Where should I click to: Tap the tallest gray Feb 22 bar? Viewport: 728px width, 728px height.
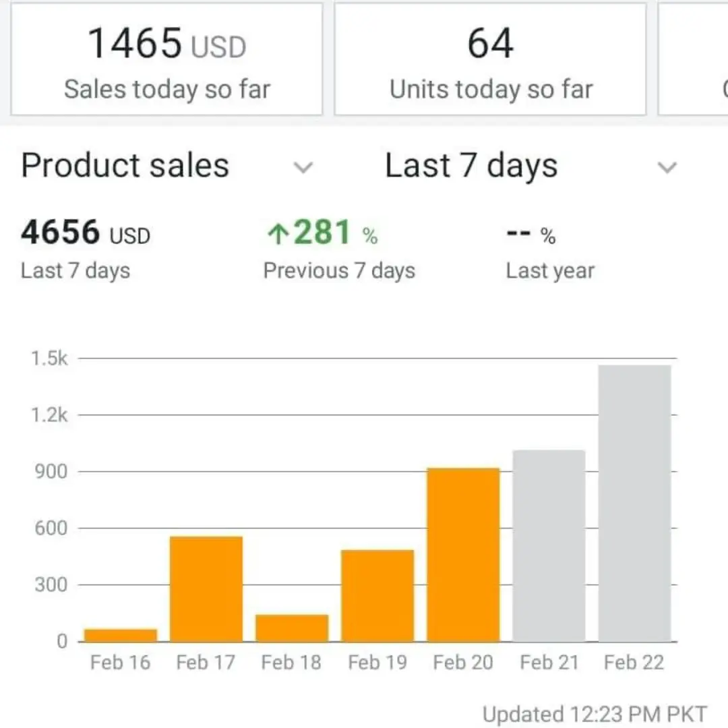(x=635, y=504)
